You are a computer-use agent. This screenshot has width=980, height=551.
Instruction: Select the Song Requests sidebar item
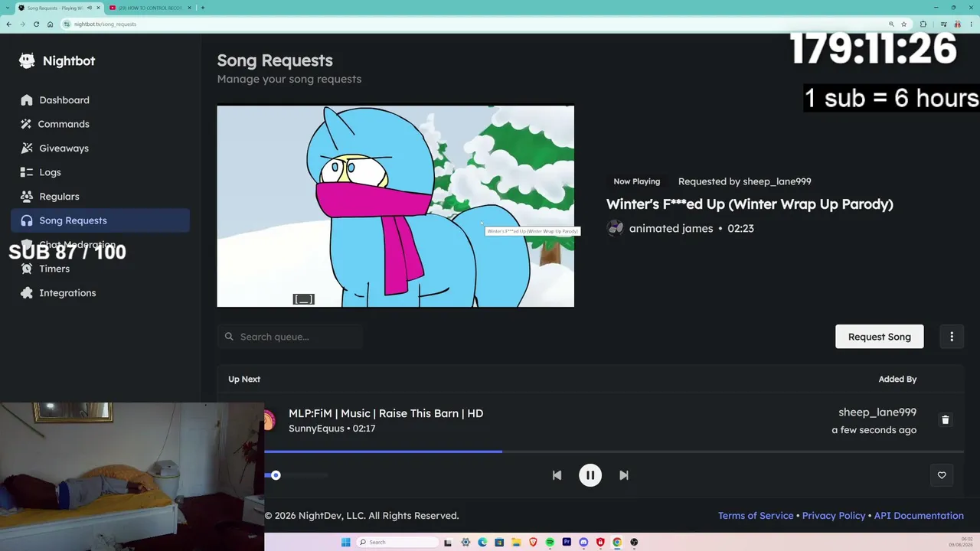coord(100,220)
